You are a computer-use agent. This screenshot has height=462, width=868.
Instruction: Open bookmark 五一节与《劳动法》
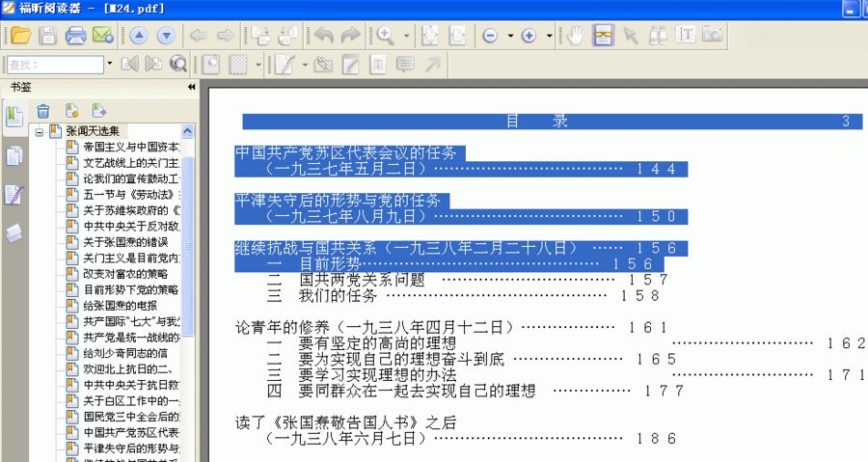(x=131, y=195)
